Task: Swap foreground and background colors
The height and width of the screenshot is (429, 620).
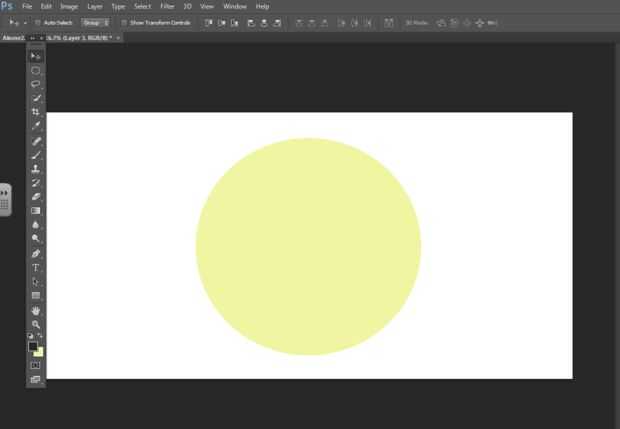Action: 40,336
